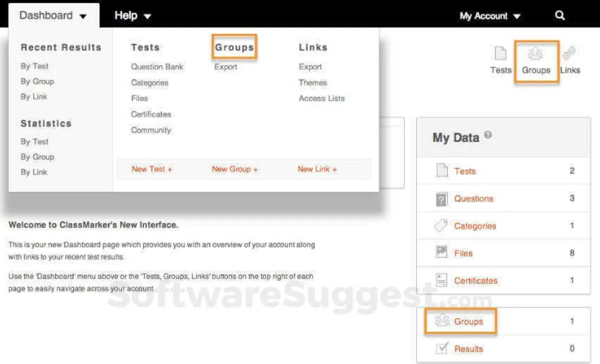Click the Tests document icon in My Data

442,170
